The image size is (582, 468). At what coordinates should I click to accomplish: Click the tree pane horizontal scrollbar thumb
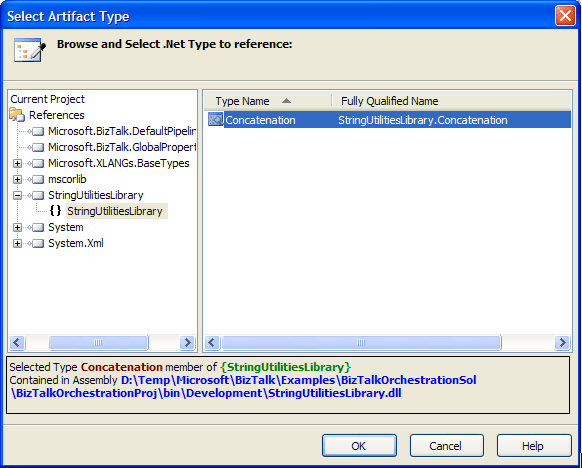(x=98, y=342)
